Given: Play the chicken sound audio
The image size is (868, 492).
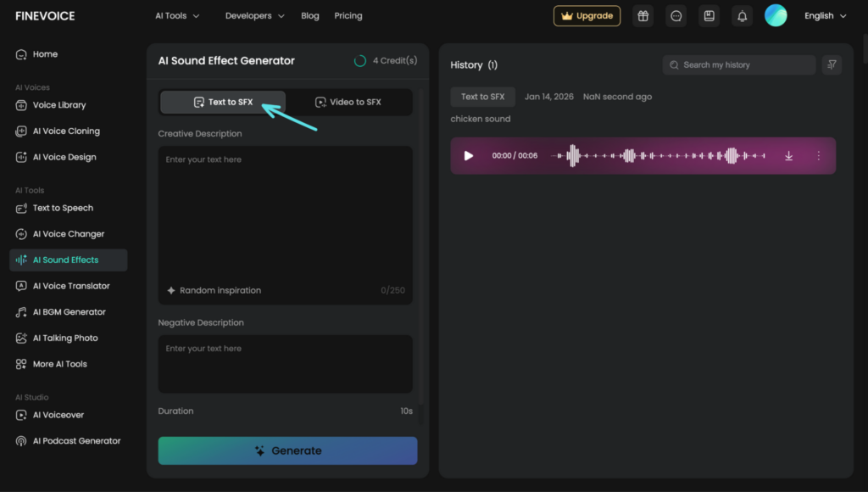Looking at the screenshot, I should click(x=469, y=156).
